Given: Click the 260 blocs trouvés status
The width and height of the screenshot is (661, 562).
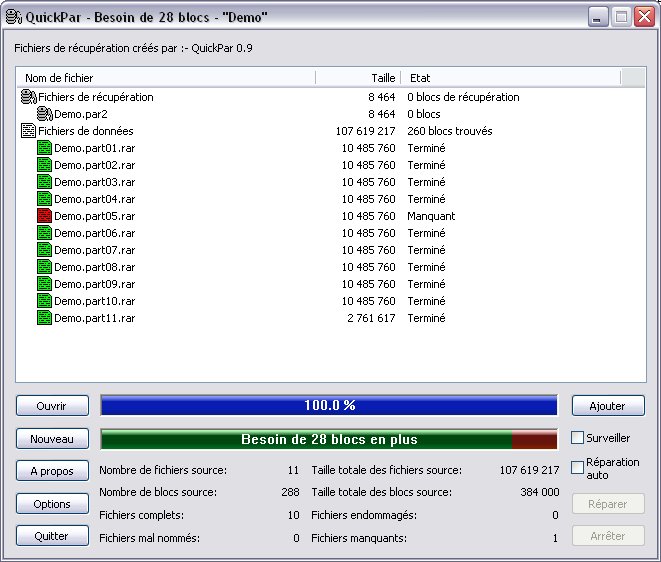Looking at the screenshot, I should [449, 131].
